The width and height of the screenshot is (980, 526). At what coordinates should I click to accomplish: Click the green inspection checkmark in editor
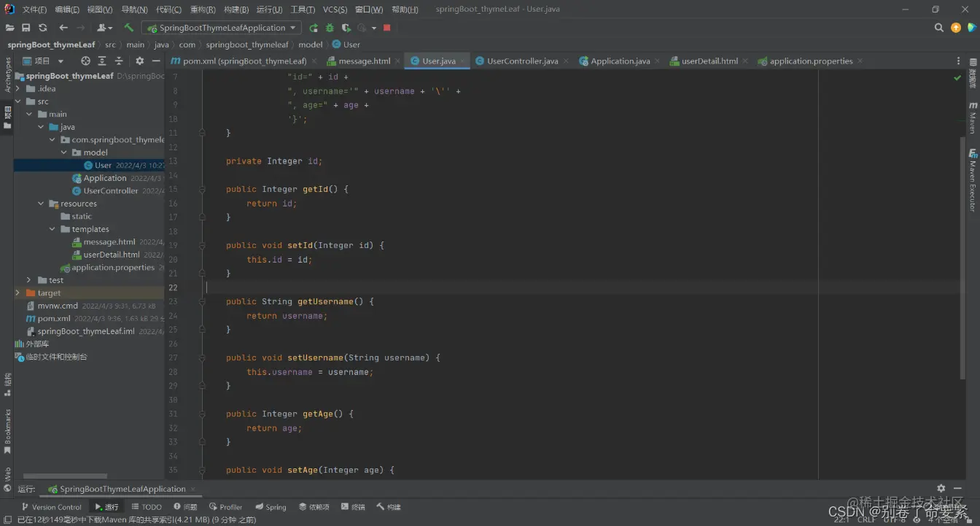957,77
